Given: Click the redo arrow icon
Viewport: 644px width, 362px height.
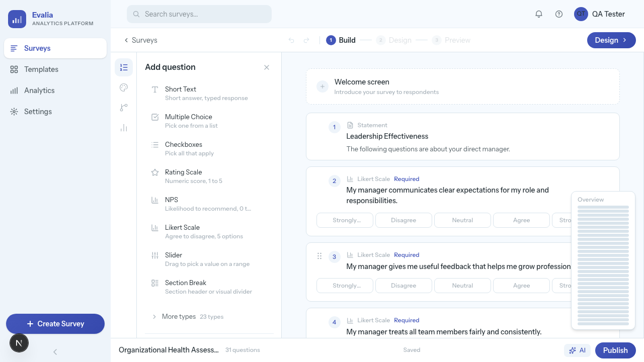Looking at the screenshot, I should click(306, 40).
